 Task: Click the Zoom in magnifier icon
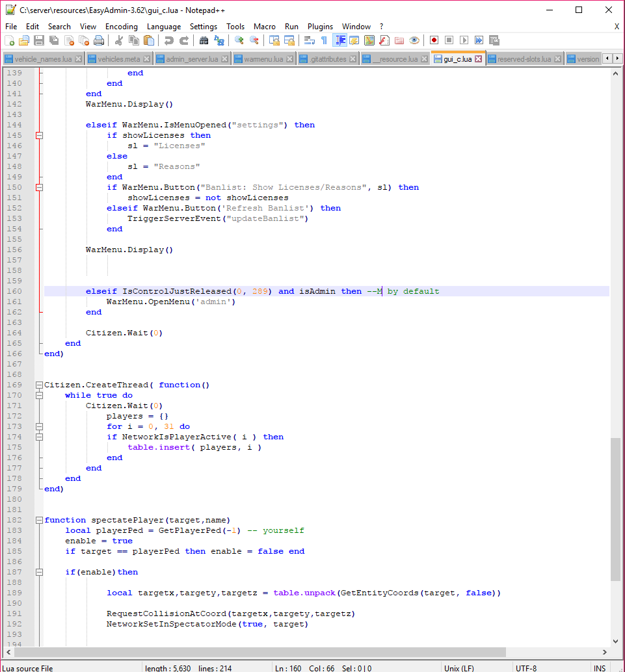click(x=239, y=40)
